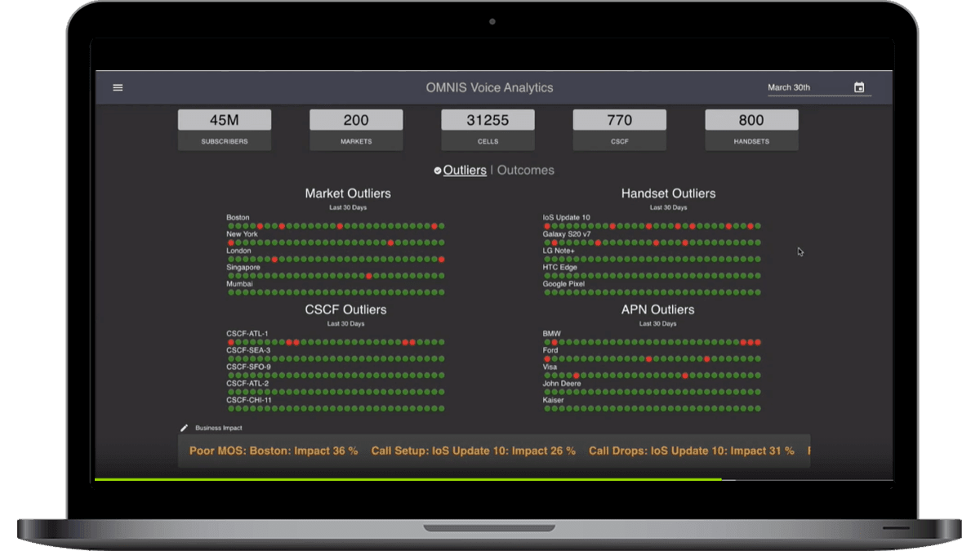Select the 800 Handsets tile

click(751, 129)
